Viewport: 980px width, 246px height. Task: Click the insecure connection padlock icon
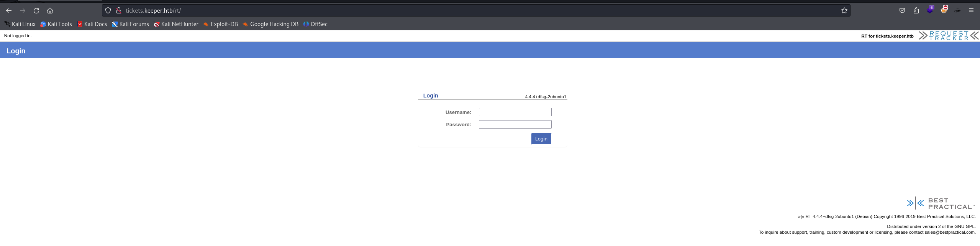(119, 11)
